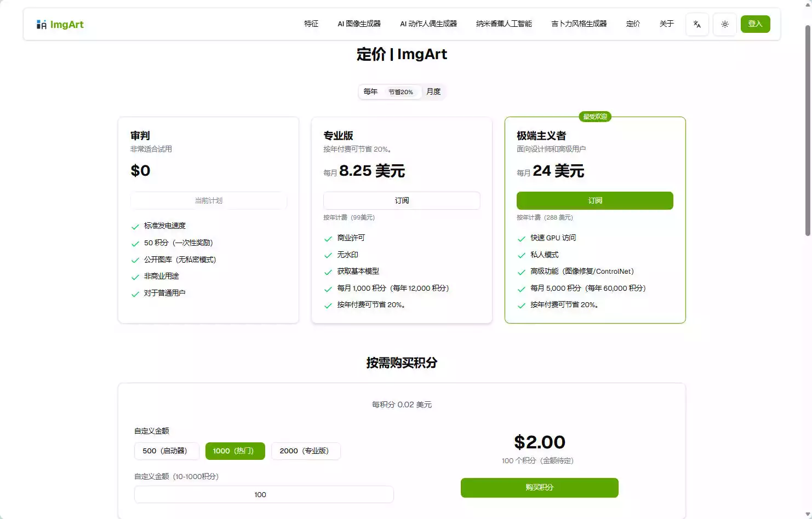Click the 公开图库（无私密模式）feature

pos(180,259)
